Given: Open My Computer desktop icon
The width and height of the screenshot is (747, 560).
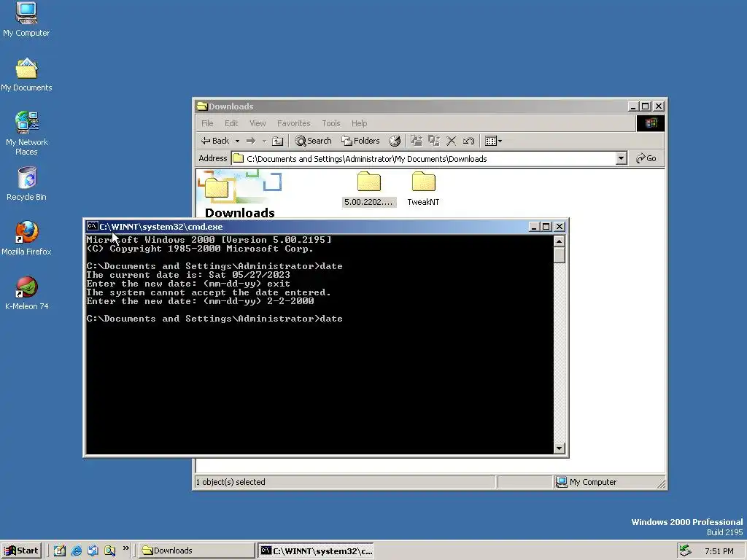Looking at the screenshot, I should 26,20.
